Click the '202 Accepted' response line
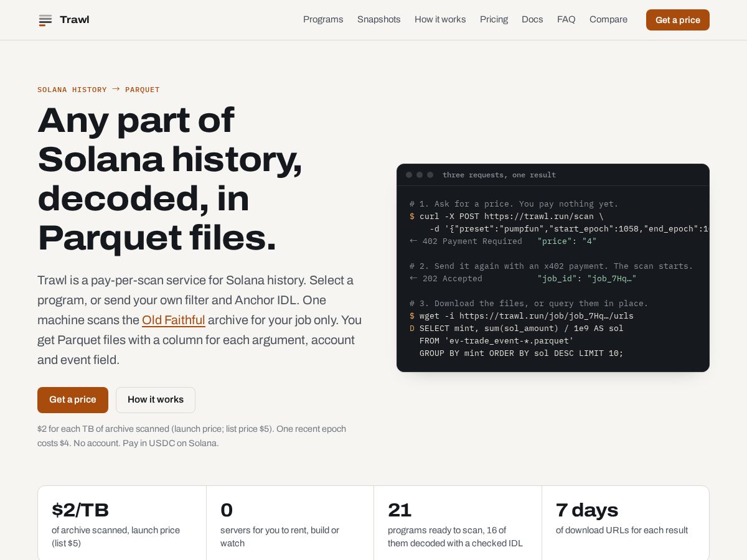 click(523, 279)
